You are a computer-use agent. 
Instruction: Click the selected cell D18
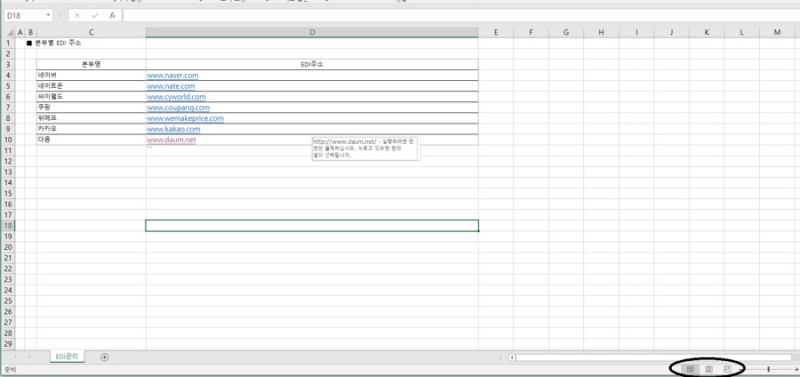312,225
